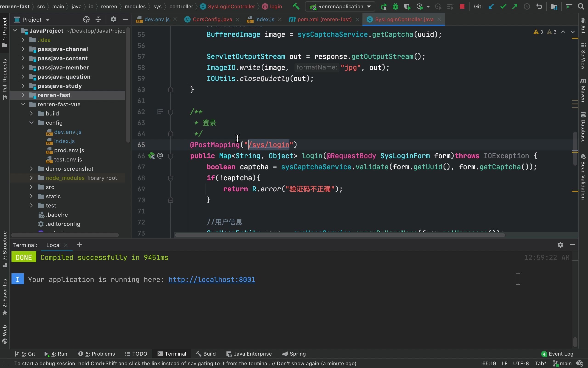Click the Build project hammer icon
Viewport: 588px width, 368px height.
[x=296, y=7]
